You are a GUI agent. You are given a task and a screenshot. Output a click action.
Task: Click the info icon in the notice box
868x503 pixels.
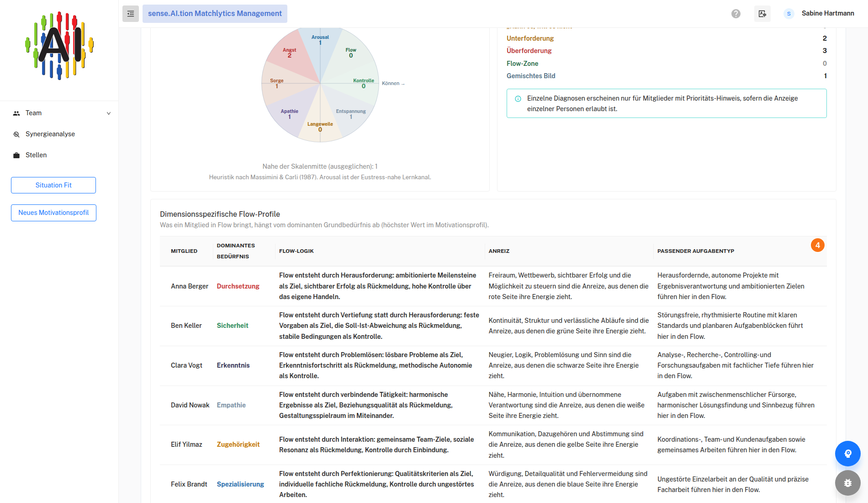click(518, 99)
